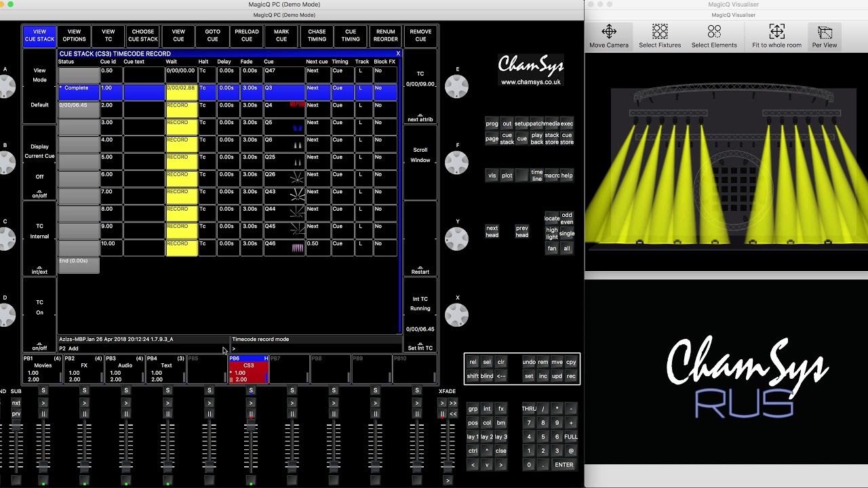Click the Restart soft button
The width and height of the screenshot is (868, 488).
[x=420, y=239]
